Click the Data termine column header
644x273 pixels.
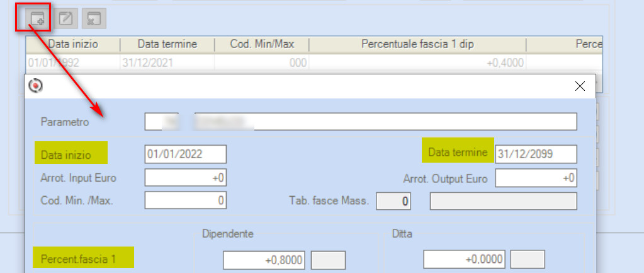pos(167,44)
